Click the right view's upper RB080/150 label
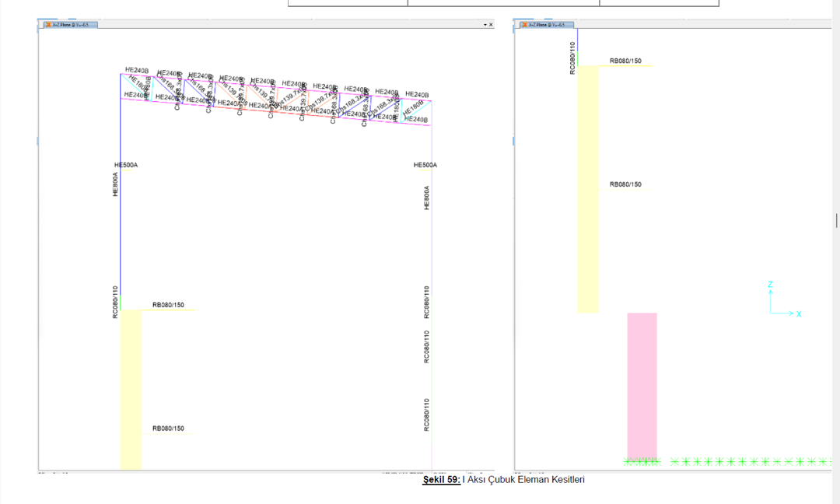Viewport: 840px width, 504px height. (625, 61)
